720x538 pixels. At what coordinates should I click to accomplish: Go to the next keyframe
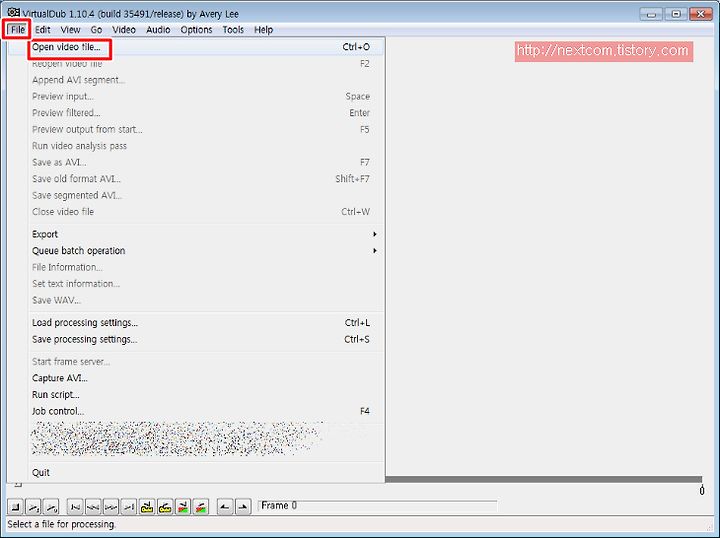click(165, 507)
